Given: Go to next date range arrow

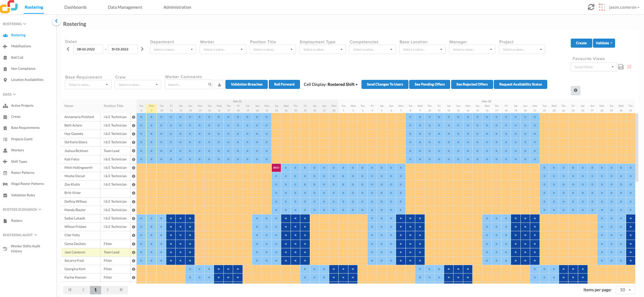Looking at the screenshot, I should pos(142,49).
